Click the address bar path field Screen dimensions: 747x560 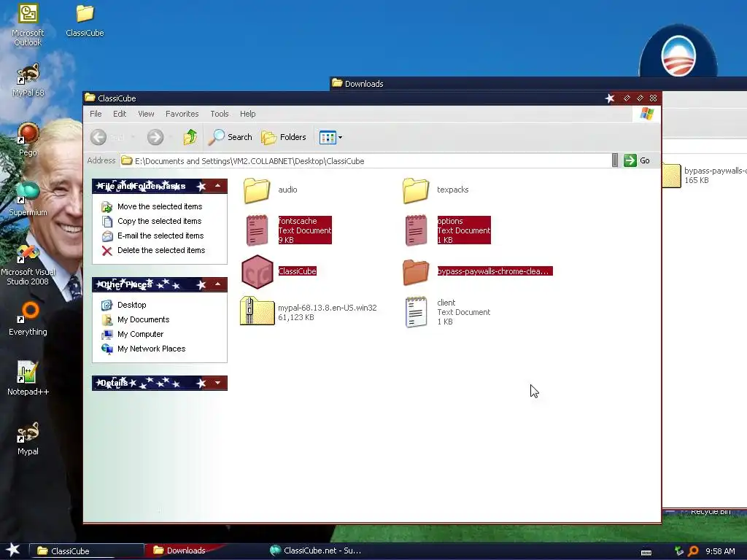(x=365, y=161)
